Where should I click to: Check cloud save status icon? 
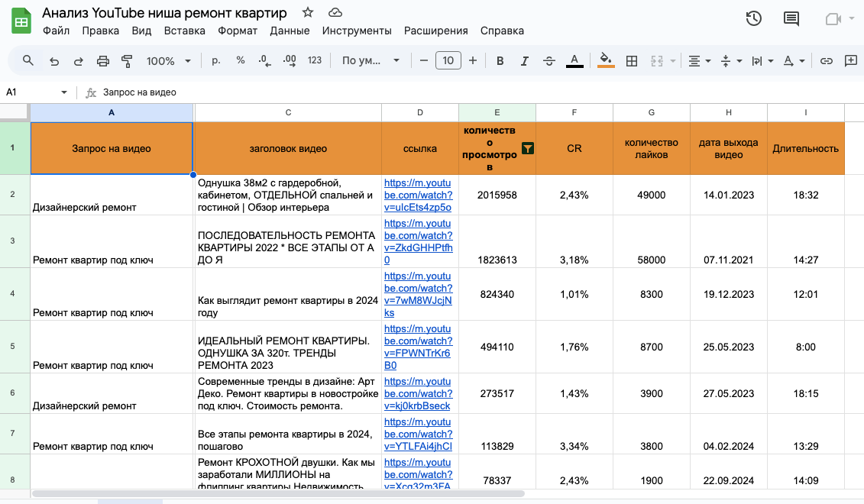(335, 12)
